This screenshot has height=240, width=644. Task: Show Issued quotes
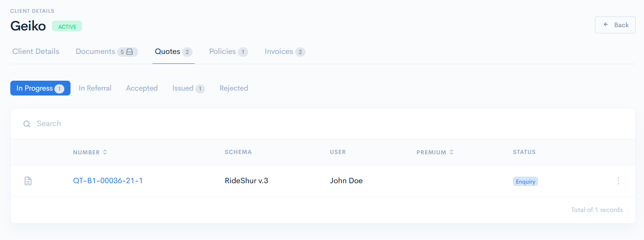point(183,89)
